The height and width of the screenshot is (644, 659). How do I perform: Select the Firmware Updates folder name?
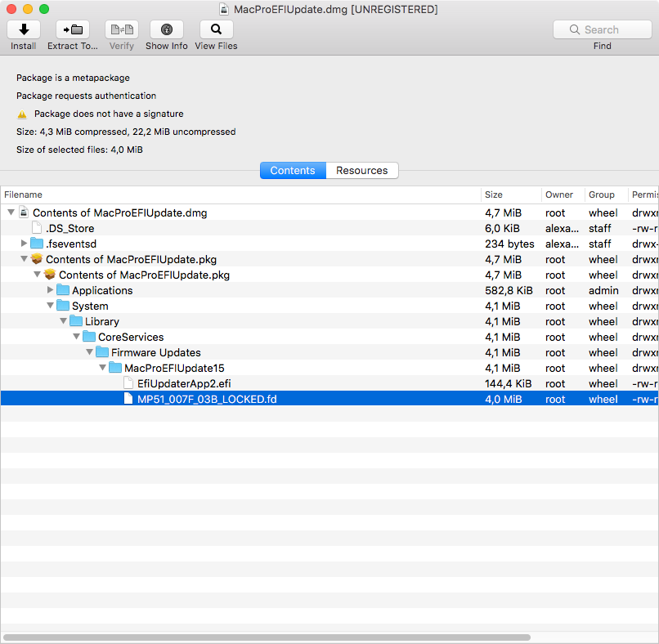156,353
